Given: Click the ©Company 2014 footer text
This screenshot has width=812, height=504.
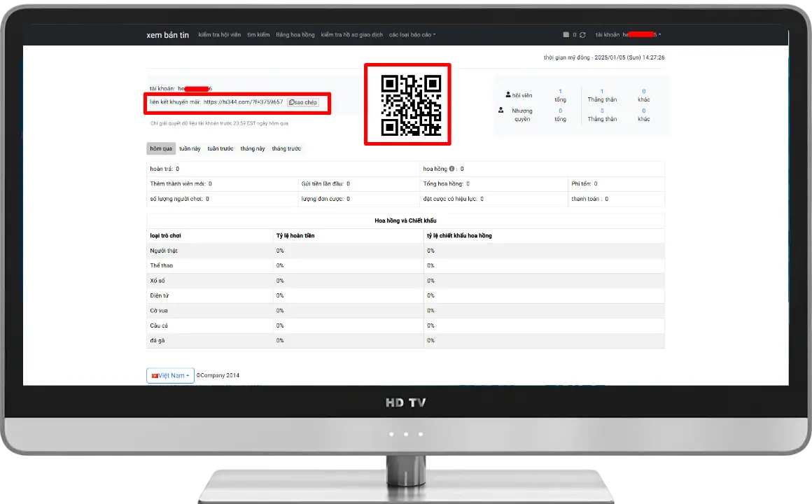Looking at the screenshot, I should click(x=218, y=375).
